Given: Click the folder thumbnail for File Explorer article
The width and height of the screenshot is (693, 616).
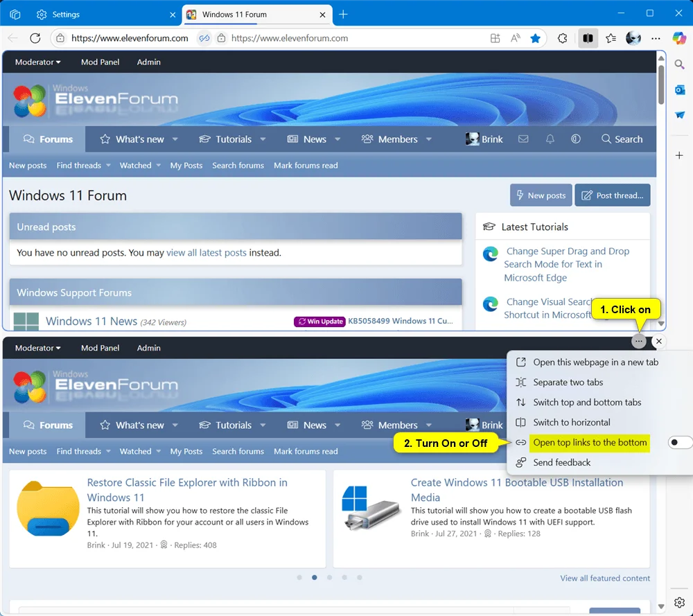Looking at the screenshot, I should tap(49, 509).
